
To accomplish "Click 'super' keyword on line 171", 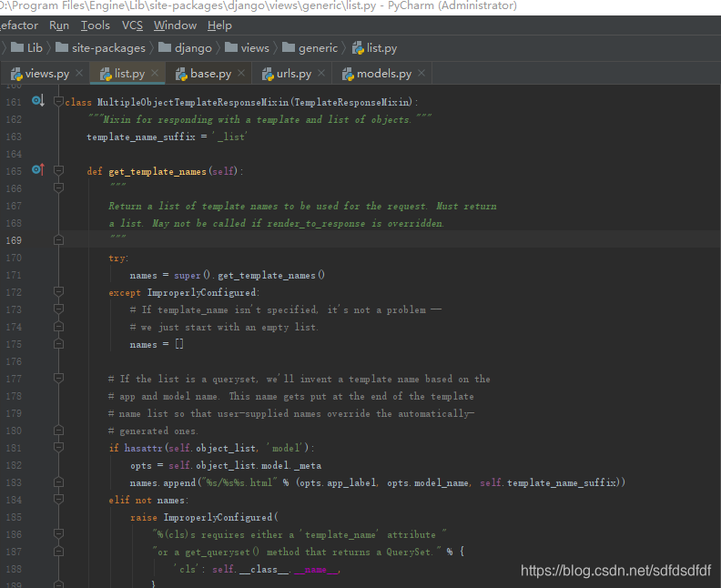I will (188, 276).
